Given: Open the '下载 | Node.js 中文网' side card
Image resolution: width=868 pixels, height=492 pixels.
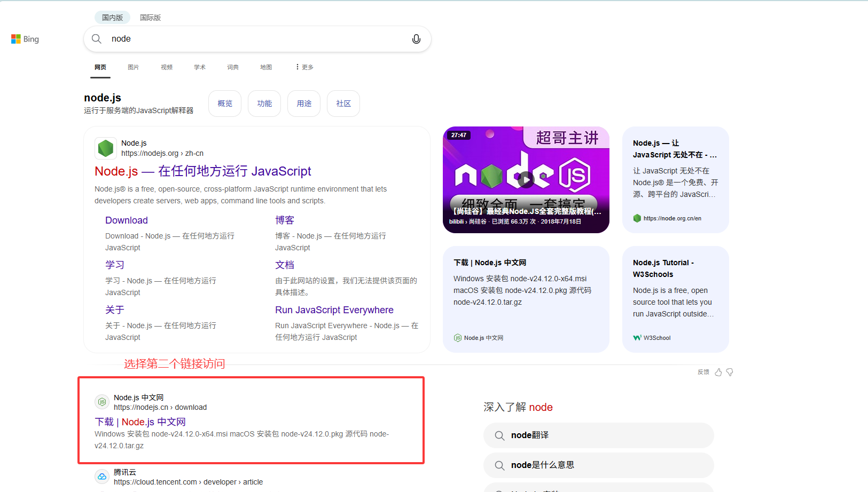Looking at the screenshot, I should tap(526, 299).
